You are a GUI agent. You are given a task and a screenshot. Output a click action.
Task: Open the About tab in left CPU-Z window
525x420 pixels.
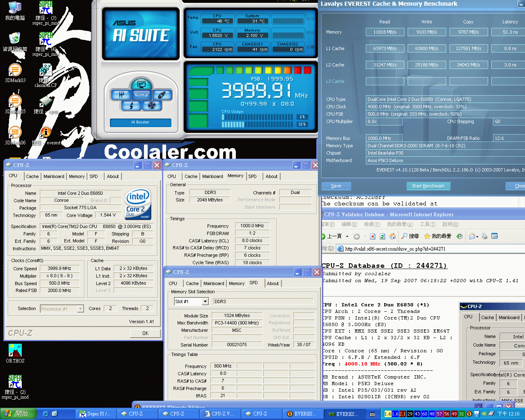[113, 176]
